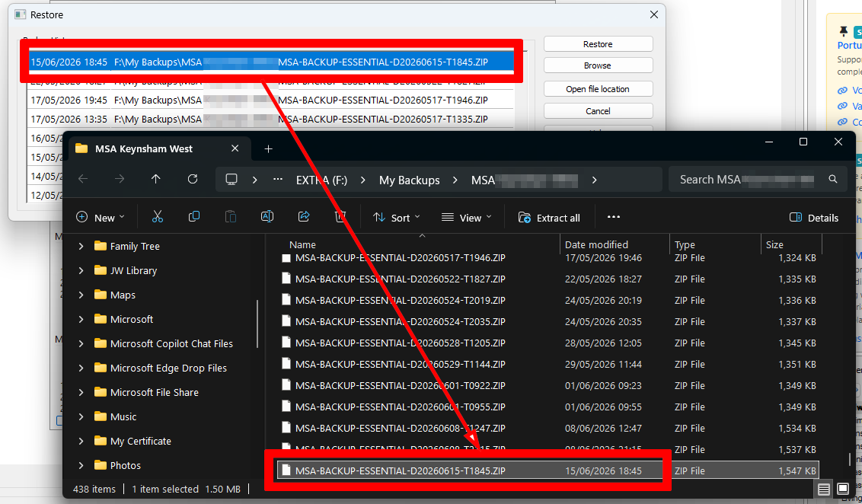The image size is (862, 504).
Task: Refresh the Explorer folder view
Action: [193, 179]
